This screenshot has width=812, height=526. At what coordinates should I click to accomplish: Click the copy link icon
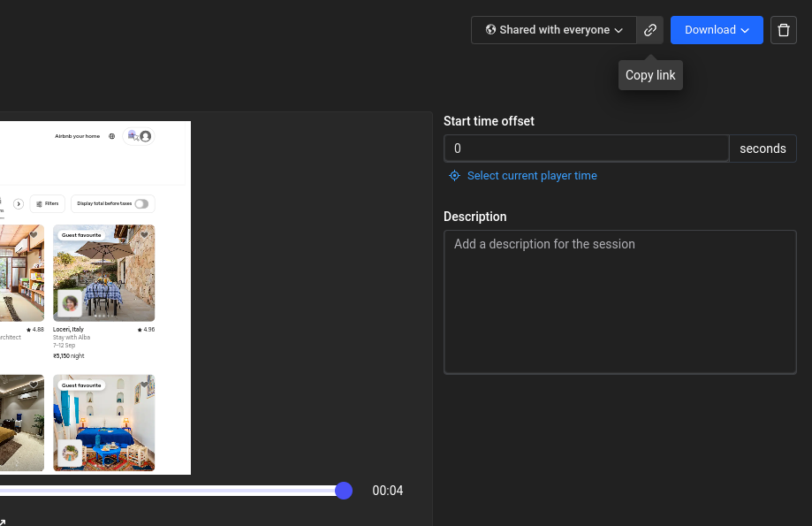click(x=650, y=30)
